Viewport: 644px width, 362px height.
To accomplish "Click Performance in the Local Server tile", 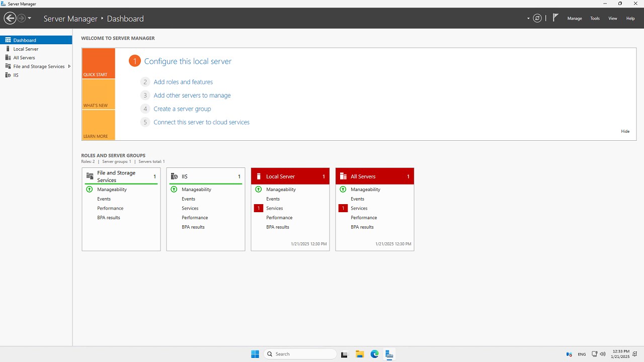I will point(279,218).
